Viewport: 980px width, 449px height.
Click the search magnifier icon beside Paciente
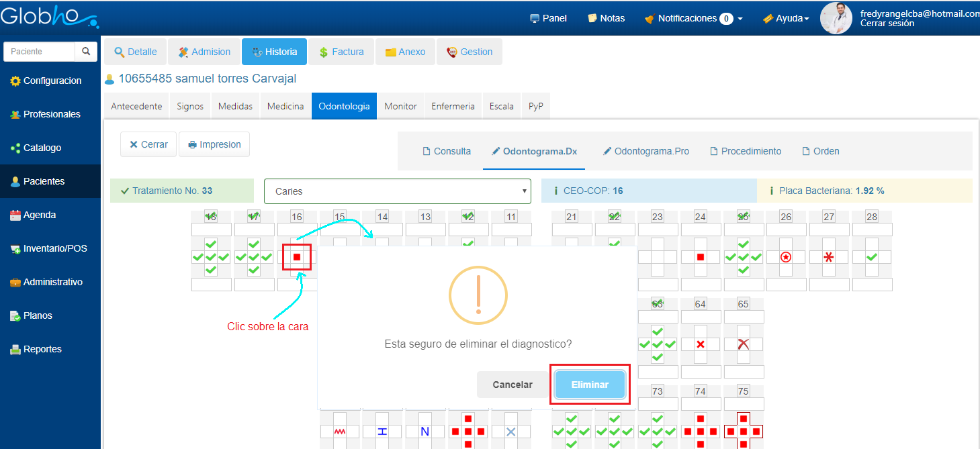click(86, 52)
